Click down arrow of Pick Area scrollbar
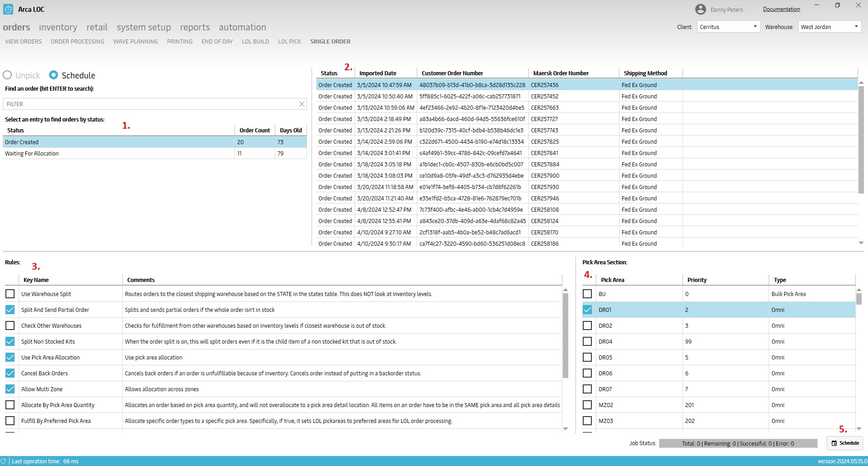Image resolution: width=868 pixels, height=466 pixels. [859, 429]
